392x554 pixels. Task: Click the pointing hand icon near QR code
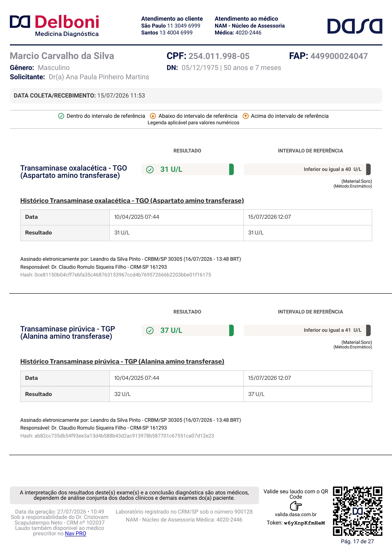point(296,506)
